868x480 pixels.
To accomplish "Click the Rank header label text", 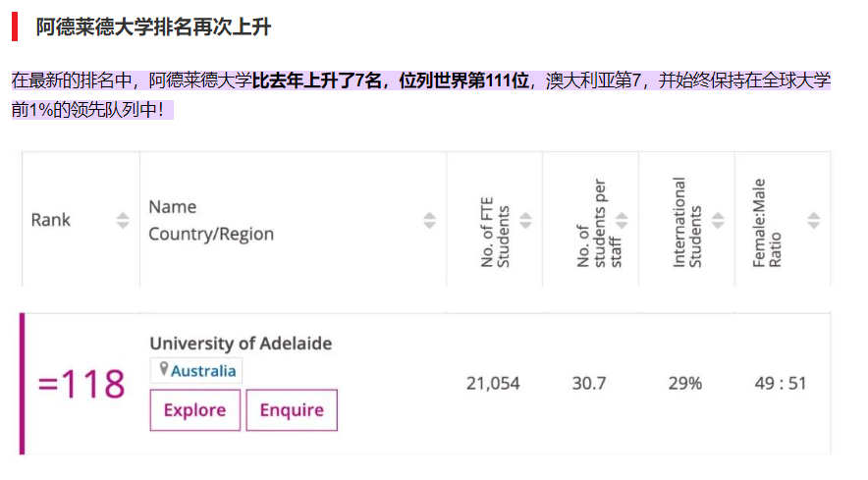I will tap(51, 220).
